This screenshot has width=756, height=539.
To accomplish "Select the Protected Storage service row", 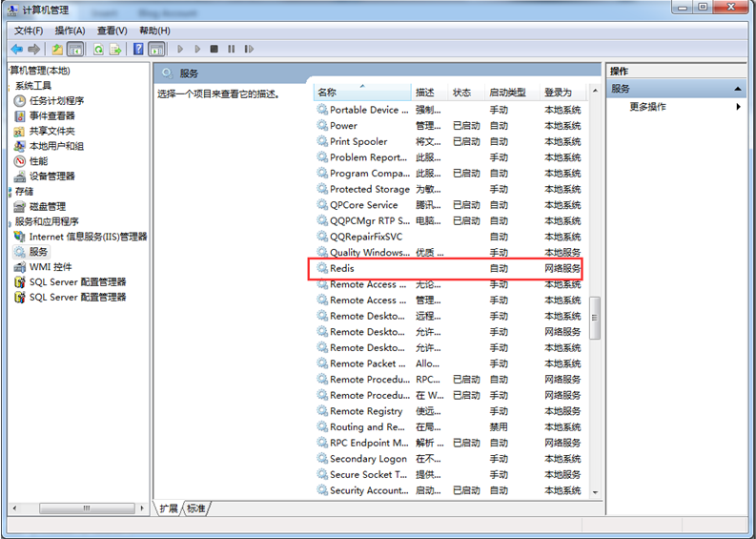I will click(449, 189).
